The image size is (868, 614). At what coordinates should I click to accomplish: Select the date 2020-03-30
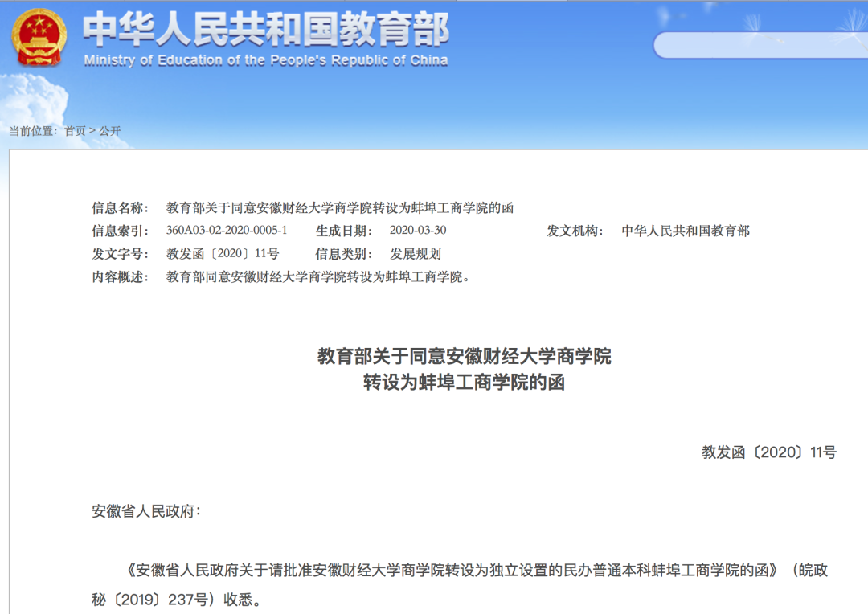tap(418, 231)
